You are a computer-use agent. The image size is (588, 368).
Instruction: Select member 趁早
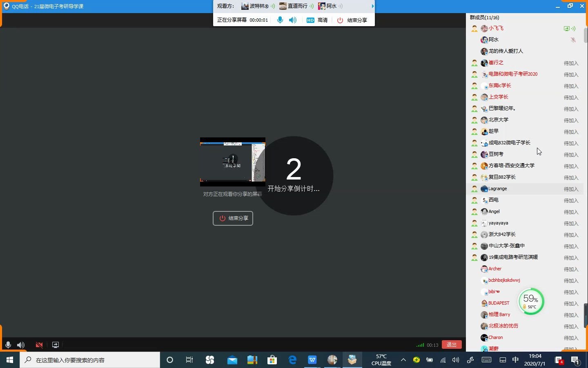(x=494, y=131)
